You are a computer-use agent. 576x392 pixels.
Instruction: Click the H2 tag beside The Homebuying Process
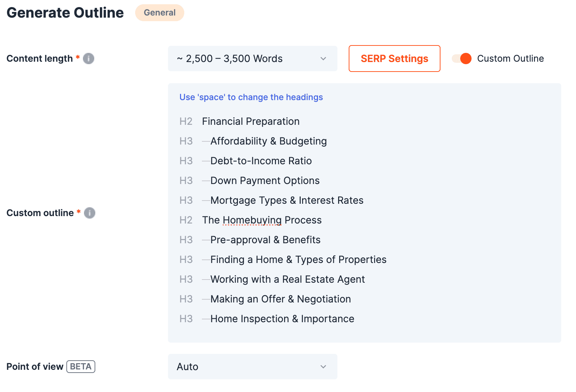186,220
